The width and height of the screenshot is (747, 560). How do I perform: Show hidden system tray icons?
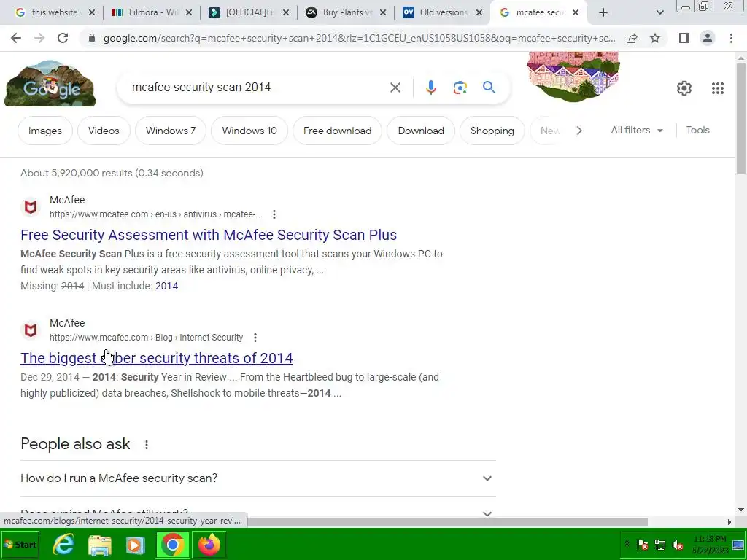point(627,544)
